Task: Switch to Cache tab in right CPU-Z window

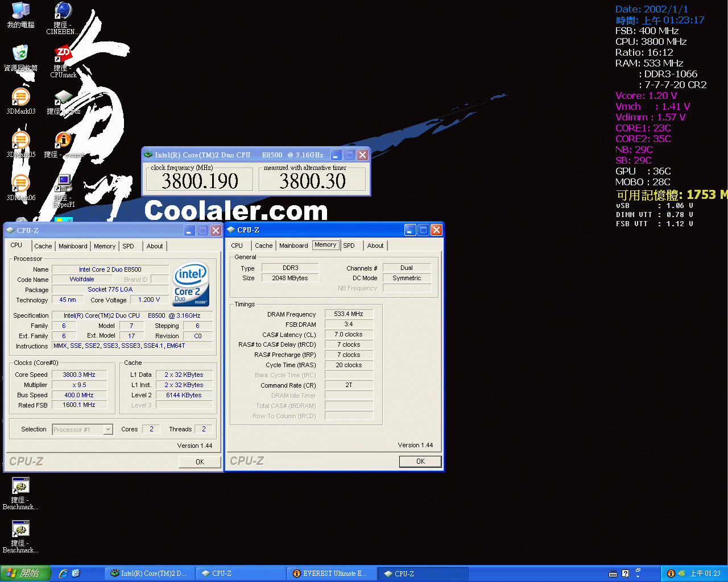Action: pos(264,246)
